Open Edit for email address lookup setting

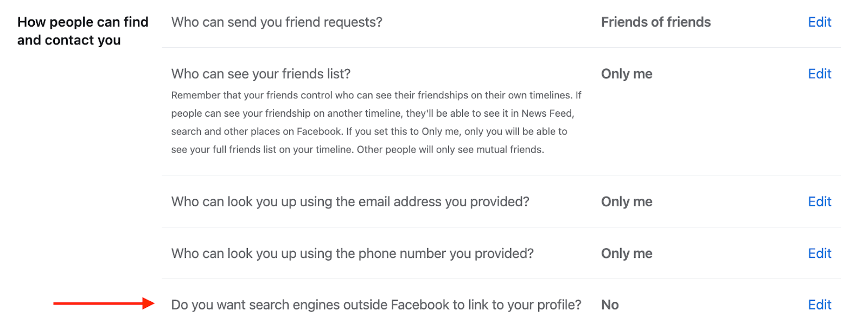tap(819, 202)
